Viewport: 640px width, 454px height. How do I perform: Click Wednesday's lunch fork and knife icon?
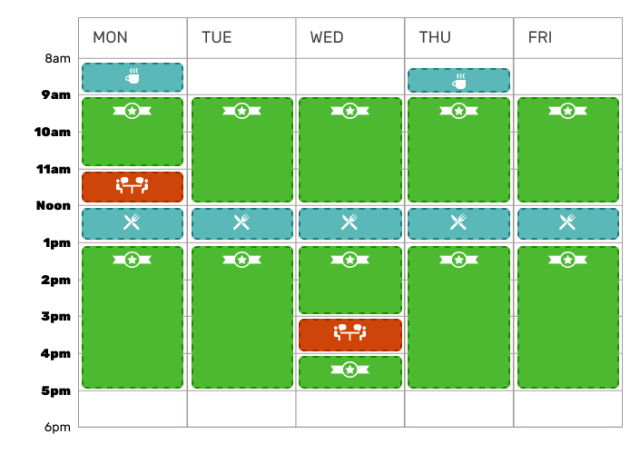pyautogui.click(x=350, y=222)
